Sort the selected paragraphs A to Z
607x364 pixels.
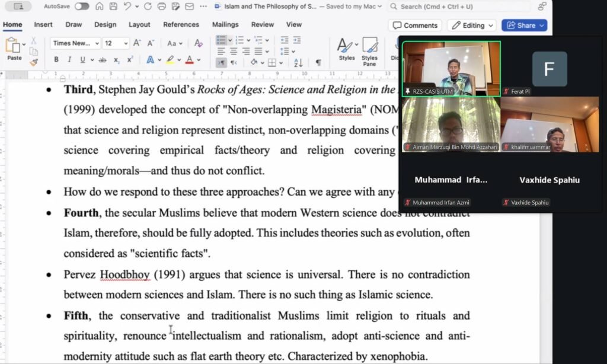coord(298,62)
